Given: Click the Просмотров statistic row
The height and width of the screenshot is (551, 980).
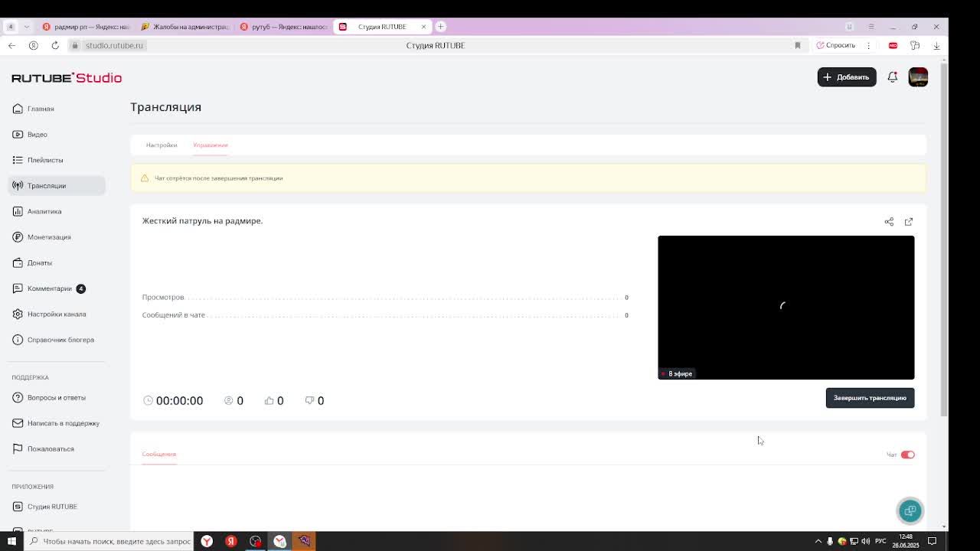Looking at the screenshot, I should point(385,297).
